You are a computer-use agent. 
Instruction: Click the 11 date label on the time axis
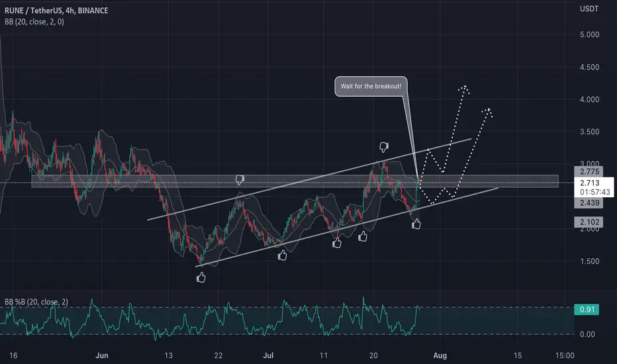(324, 355)
